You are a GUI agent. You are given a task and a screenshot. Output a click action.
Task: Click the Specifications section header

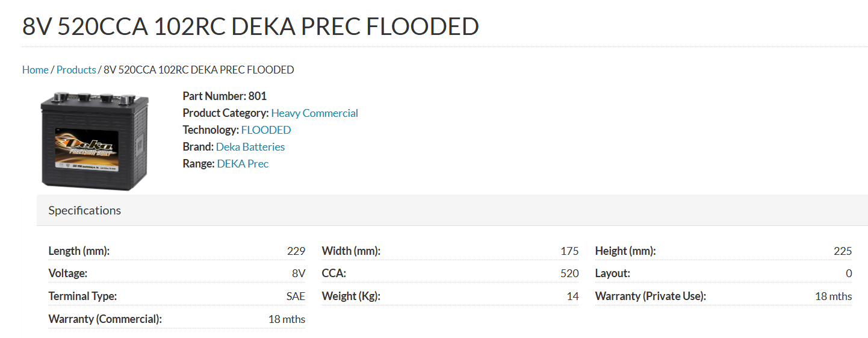(x=84, y=210)
